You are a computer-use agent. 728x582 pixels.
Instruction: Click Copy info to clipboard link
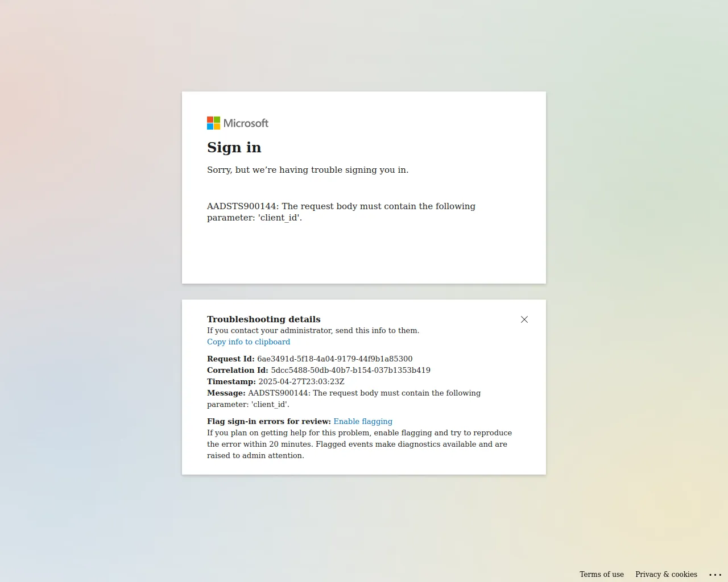click(249, 342)
